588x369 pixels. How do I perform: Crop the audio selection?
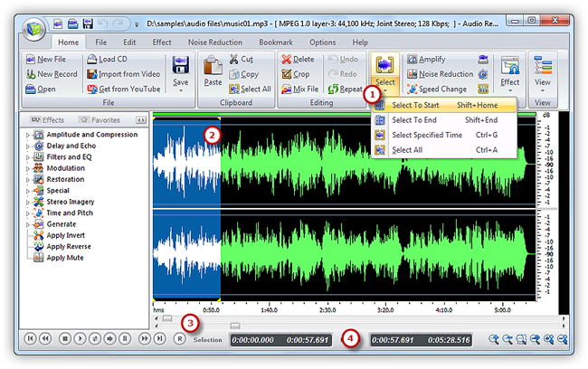click(x=296, y=74)
